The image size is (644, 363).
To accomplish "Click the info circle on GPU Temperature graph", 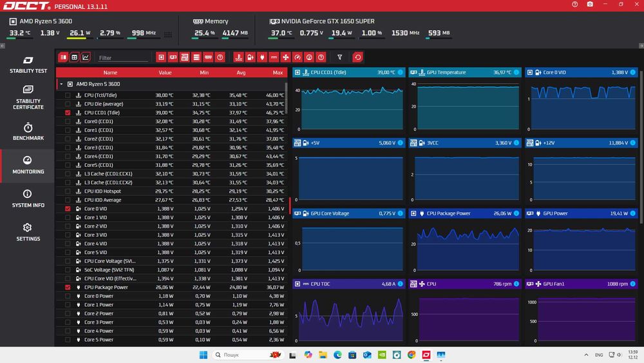I will [516, 72].
